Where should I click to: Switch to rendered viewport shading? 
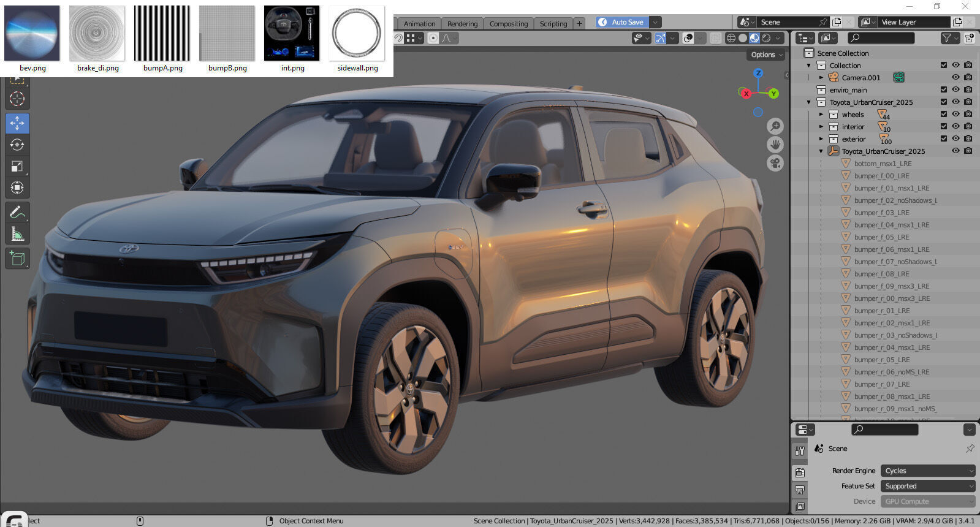coord(766,38)
